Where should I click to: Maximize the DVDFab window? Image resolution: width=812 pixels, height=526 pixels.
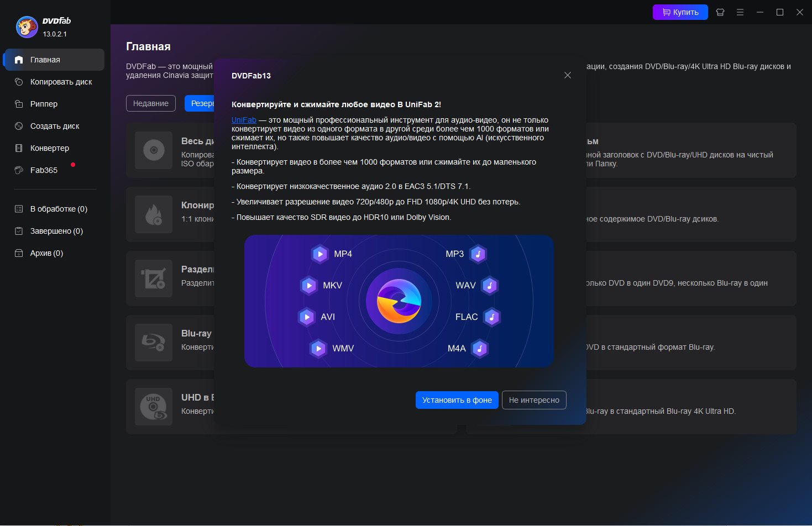click(x=780, y=12)
